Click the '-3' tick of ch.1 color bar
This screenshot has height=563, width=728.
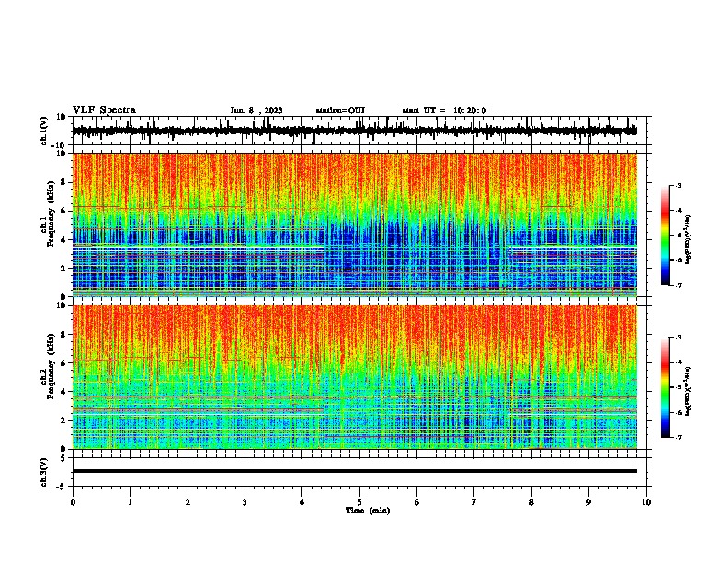677,185
